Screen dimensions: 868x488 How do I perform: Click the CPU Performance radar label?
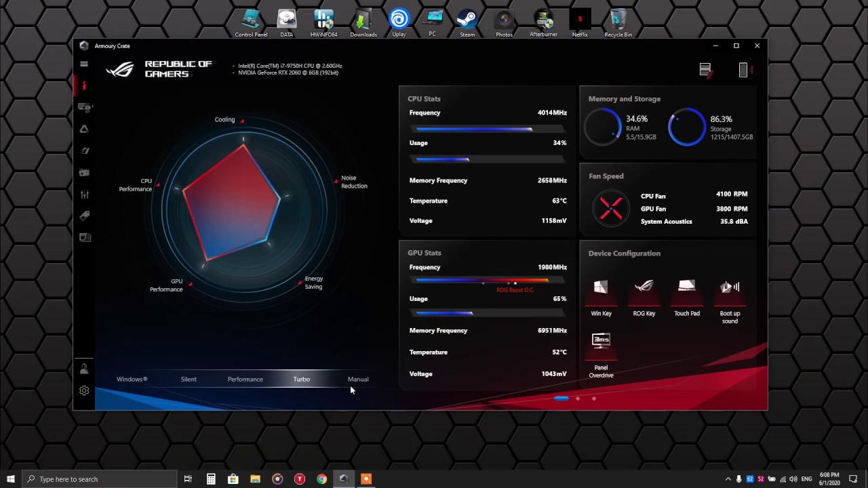coord(136,185)
